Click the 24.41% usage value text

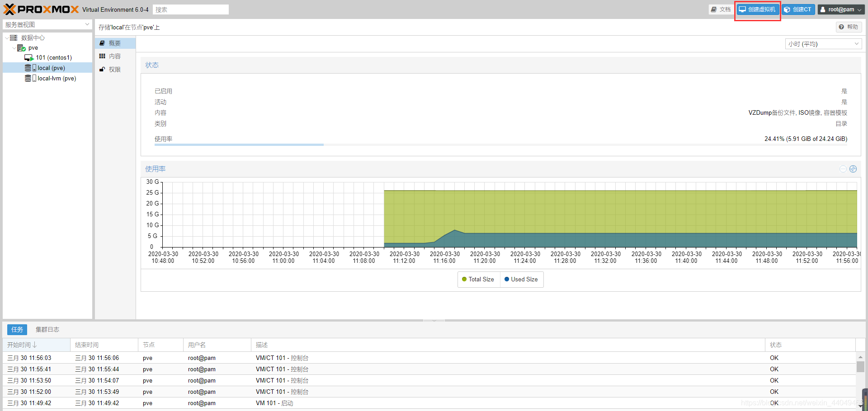(806, 139)
